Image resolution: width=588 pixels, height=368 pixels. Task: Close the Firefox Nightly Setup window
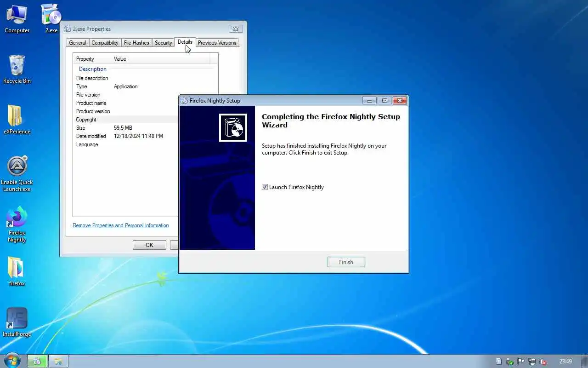coord(400,100)
